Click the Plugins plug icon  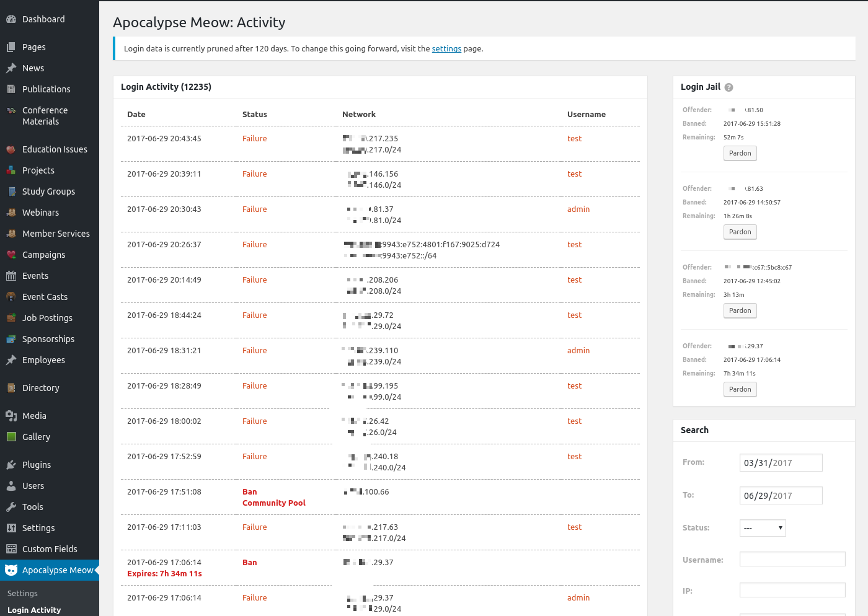pyautogui.click(x=11, y=465)
